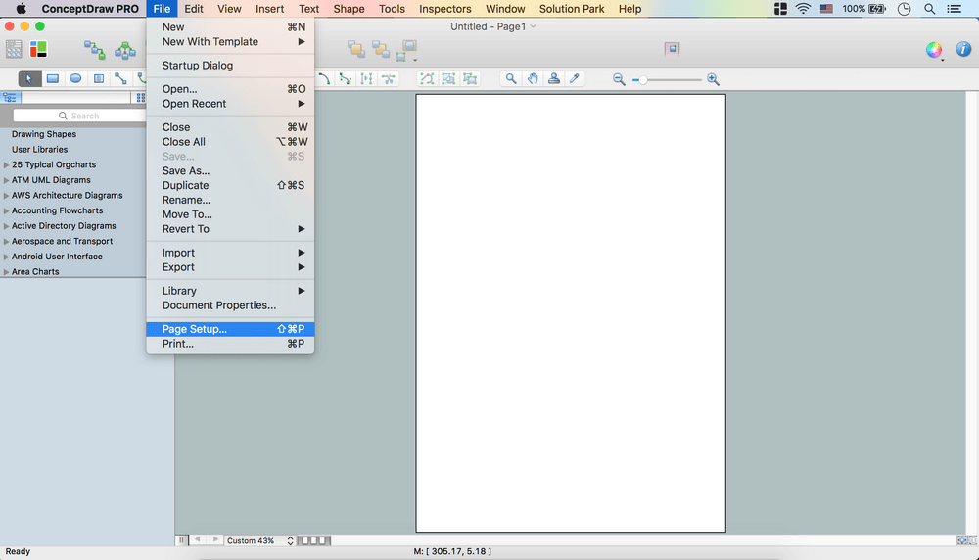Open the Inspectors menu
Image resolution: width=979 pixels, height=560 pixels.
[x=444, y=9]
